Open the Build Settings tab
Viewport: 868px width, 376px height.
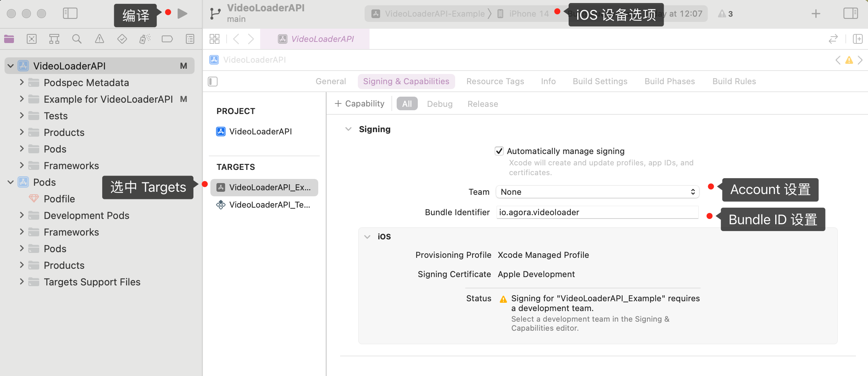[x=600, y=82]
